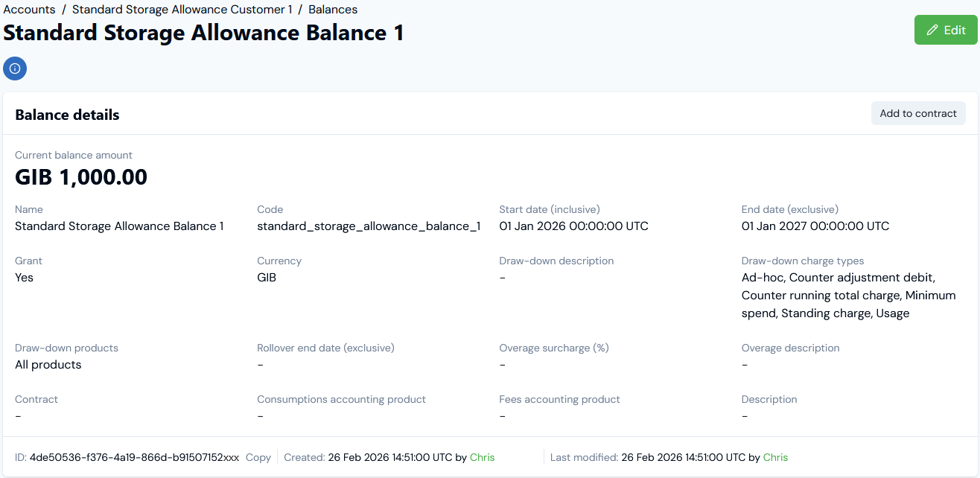Open Standard Storage Allowance Customer 1 breadcrumb
The image size is (980, 478).
(x=182, y=9)
